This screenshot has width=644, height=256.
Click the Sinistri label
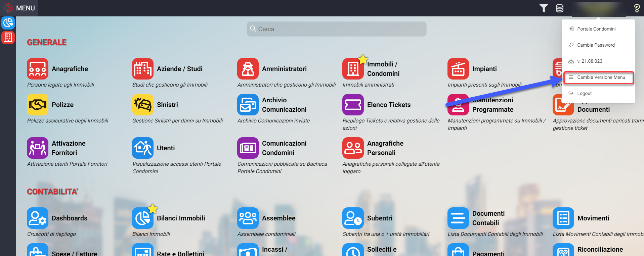(167, 105)
